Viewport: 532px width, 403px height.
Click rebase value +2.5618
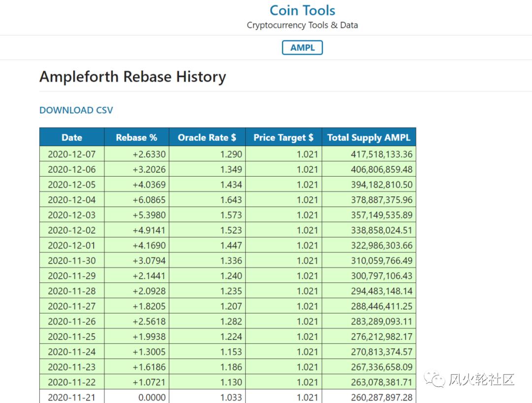click(149, 322)
